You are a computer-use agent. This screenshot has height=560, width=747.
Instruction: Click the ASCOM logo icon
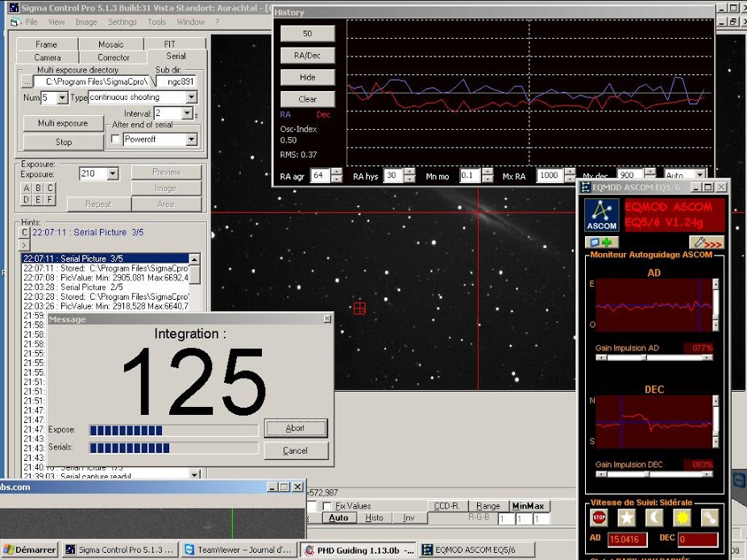[602, 215]
